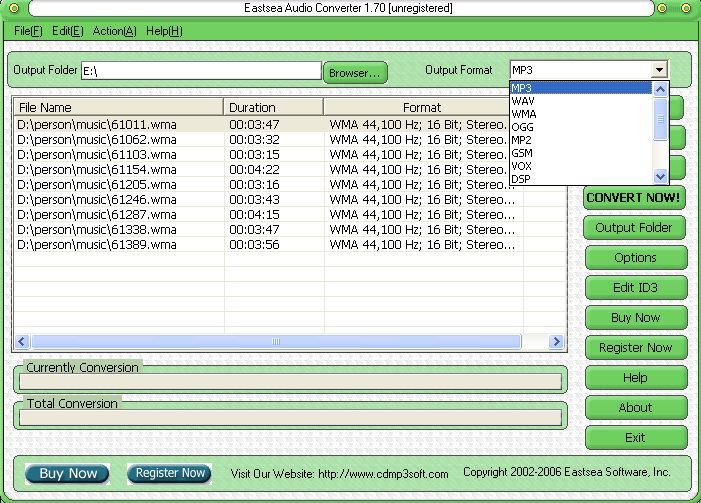Click format list scroll up arrow
Image resolution: width=701 pixels, height=503 pixels.
click(x=660, y=90)
